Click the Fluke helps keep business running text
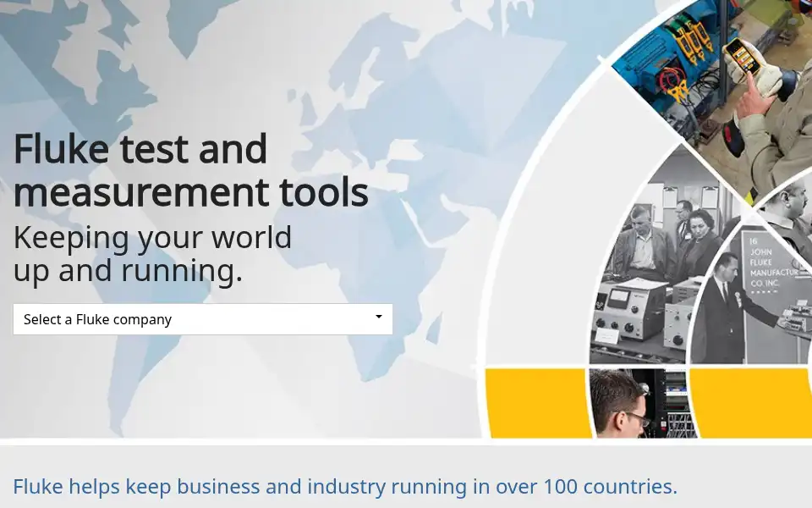Viewport: 812px width, 508px height. (x=345, y=487)
